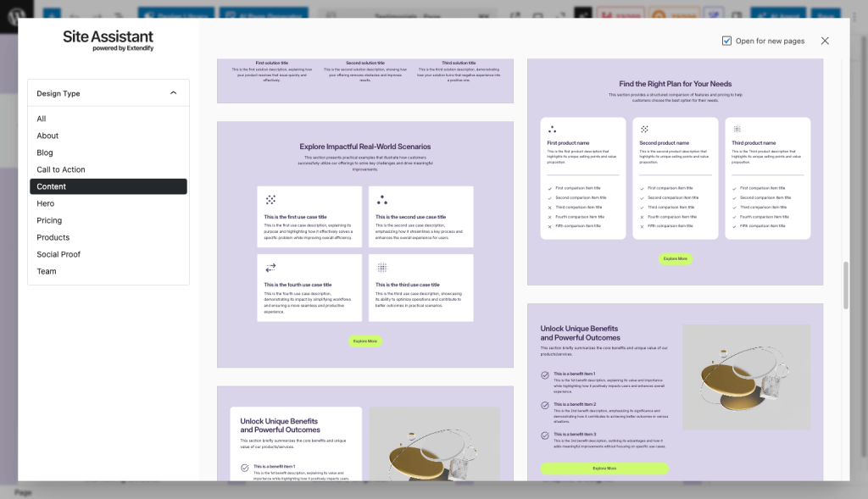
Task: Select the Hero design type
Action: tap(46, 203)
